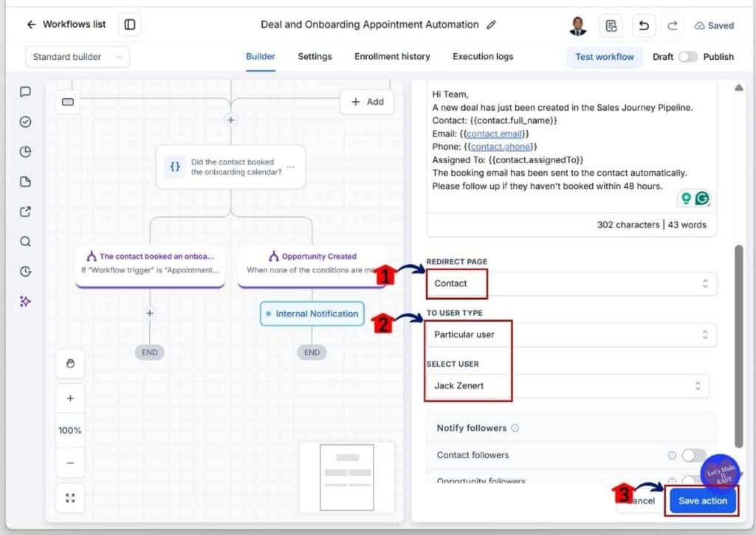756x535 pixels.
Task: Open the Enrollment history tab
Action: (x=392, y=56)
